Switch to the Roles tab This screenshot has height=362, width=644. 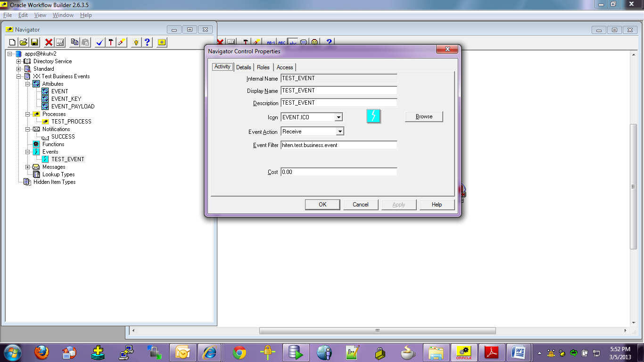pos(263,67)
